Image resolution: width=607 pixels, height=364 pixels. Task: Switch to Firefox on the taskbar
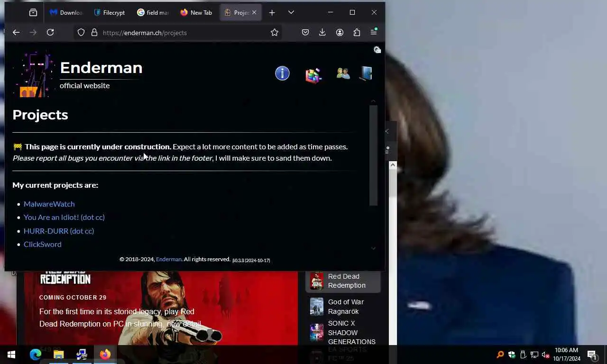click(x=105, y=355)
